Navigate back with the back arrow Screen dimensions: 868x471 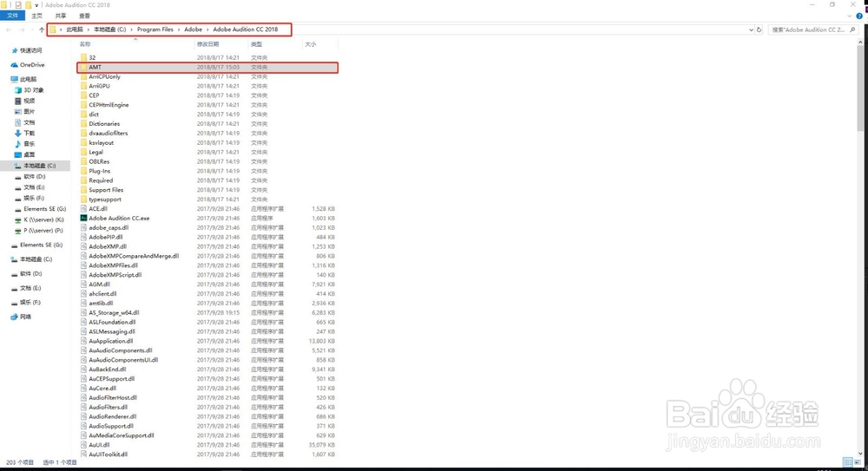(x=9, y=29)
